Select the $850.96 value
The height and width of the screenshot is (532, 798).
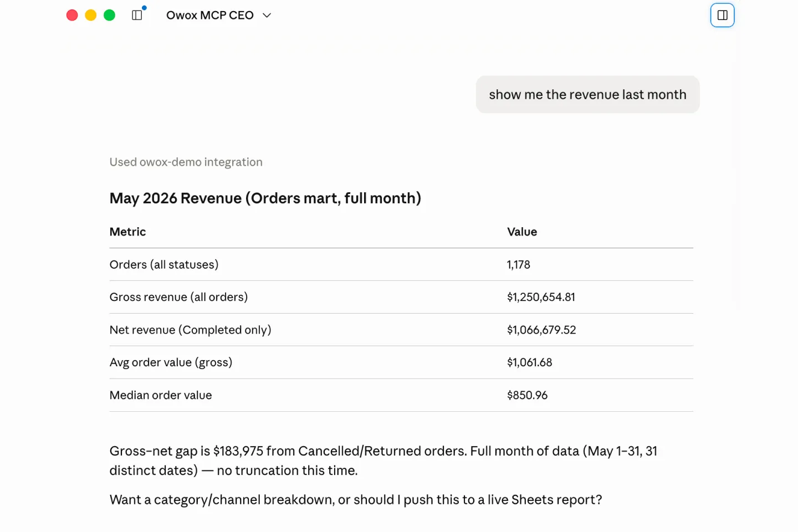527,395
